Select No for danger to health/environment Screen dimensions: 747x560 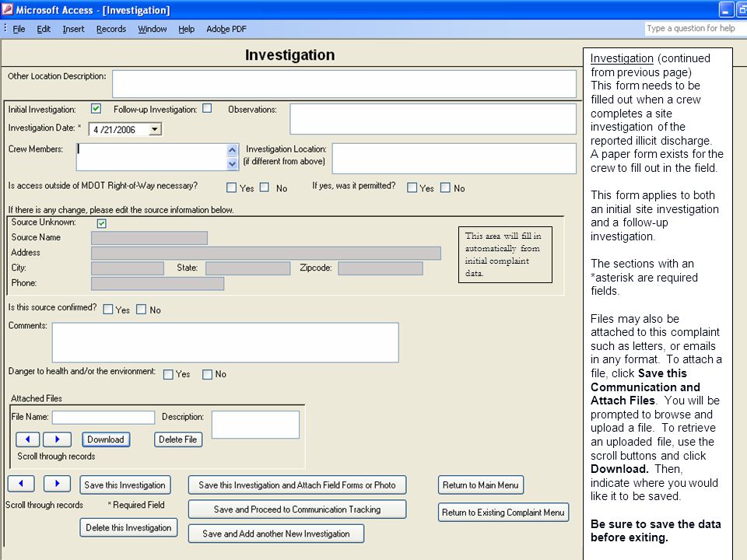(207, 374)
